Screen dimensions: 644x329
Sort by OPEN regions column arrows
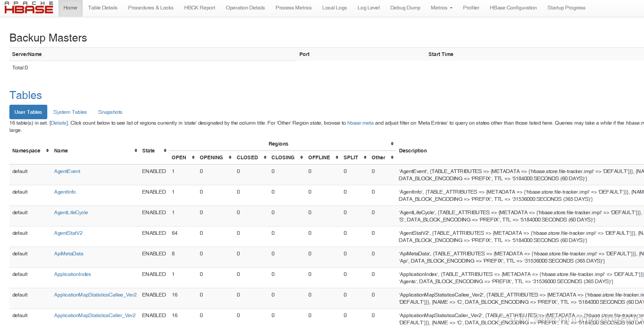(193, 157)
